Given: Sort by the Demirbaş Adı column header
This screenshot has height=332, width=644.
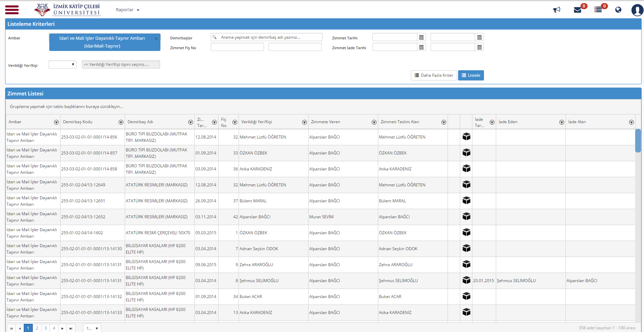Looking at the screenshot, I should pyautogui.click(x=140, y=122).
